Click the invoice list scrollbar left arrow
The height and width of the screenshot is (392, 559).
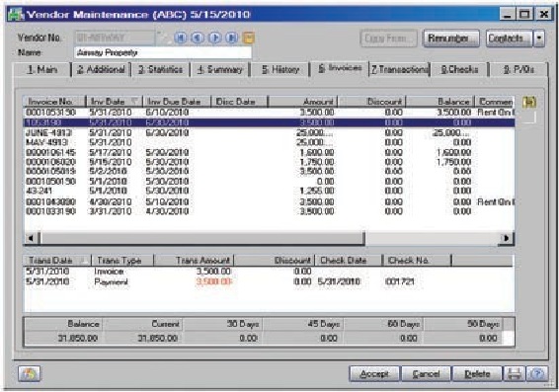click(x=31, y=238)
